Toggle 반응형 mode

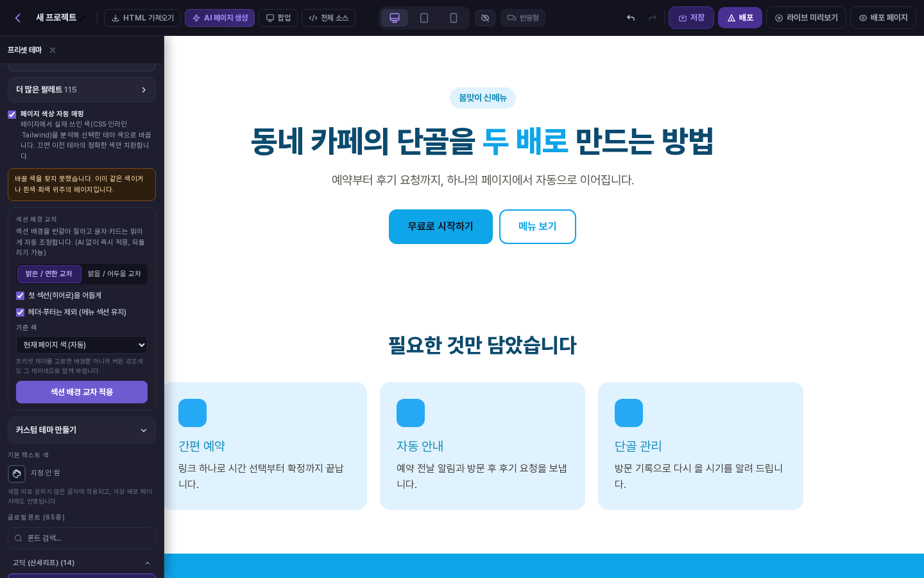pyautogui.click(x=523, y=18)
